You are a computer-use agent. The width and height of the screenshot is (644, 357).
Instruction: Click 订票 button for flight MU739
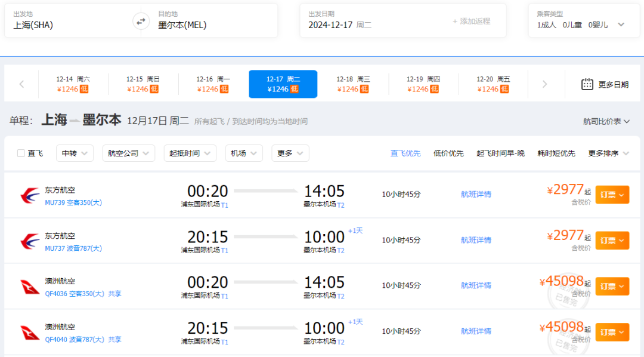[x=612, y=195]
